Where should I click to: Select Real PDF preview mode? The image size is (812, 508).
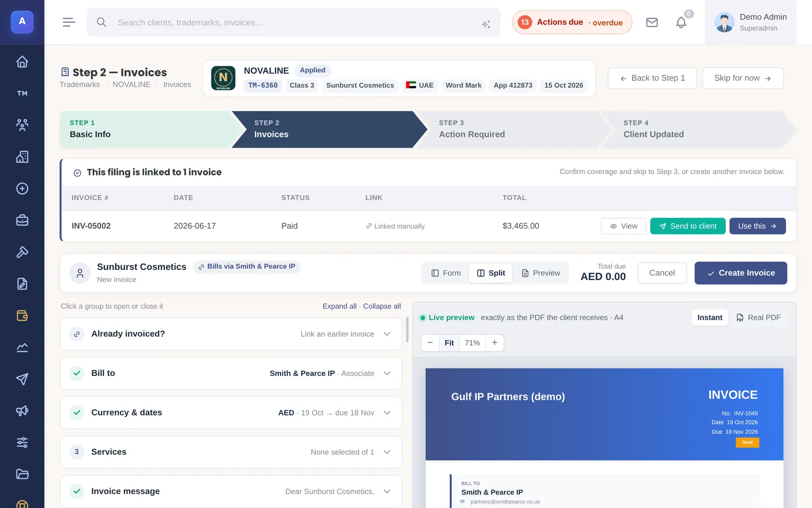pos(759,317)
